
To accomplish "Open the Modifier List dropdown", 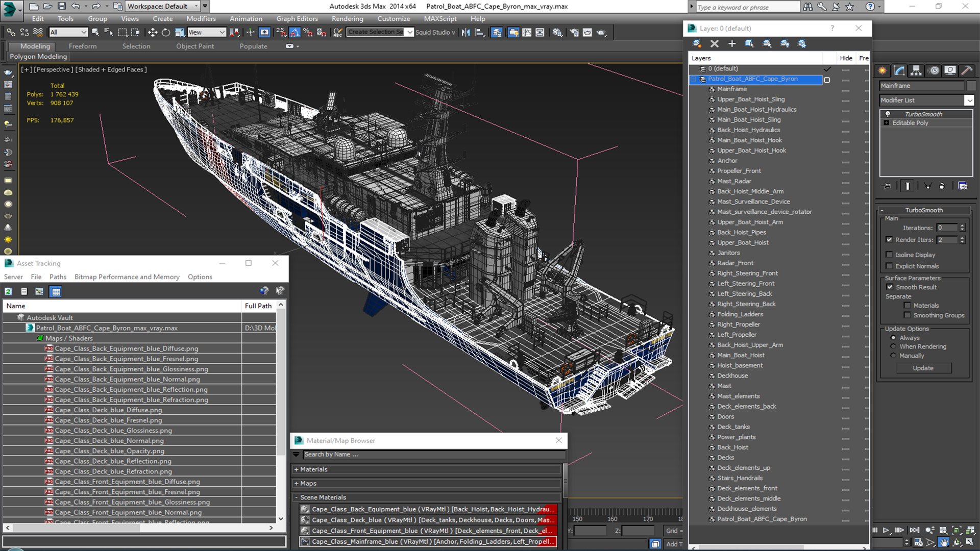I will [969, 101].
